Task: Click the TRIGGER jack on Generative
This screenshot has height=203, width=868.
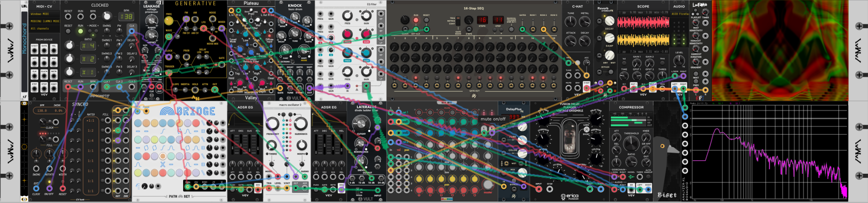Action: point(169,72)
